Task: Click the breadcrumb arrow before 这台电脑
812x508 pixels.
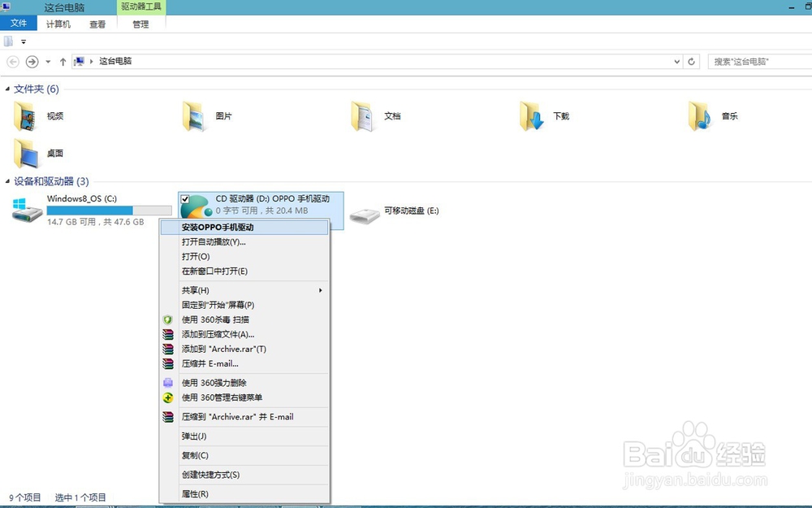Action: 92,61
